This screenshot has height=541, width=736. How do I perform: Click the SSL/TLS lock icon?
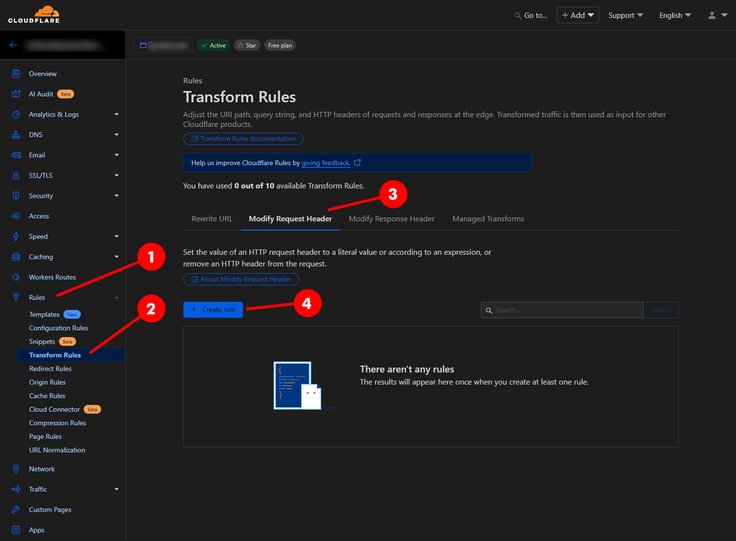[16, 175]
